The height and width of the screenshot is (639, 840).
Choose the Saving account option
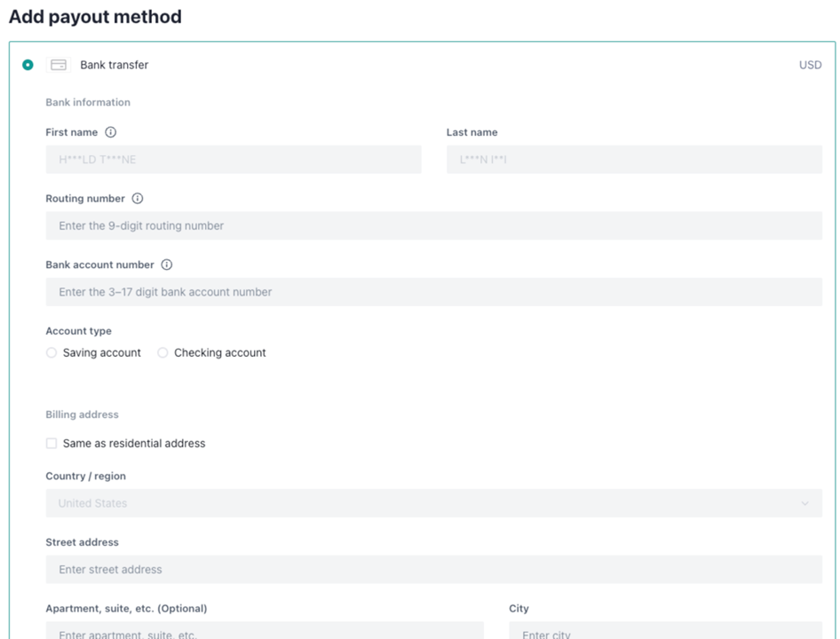click(x=52, y=353)
